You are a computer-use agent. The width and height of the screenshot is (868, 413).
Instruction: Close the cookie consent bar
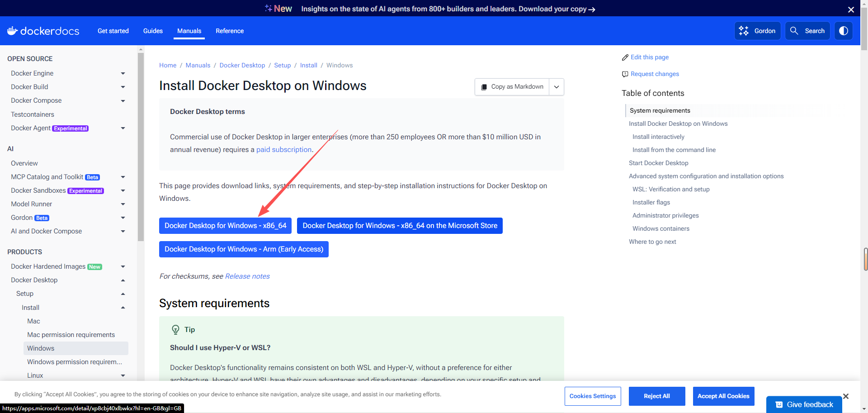coord(846,396)
